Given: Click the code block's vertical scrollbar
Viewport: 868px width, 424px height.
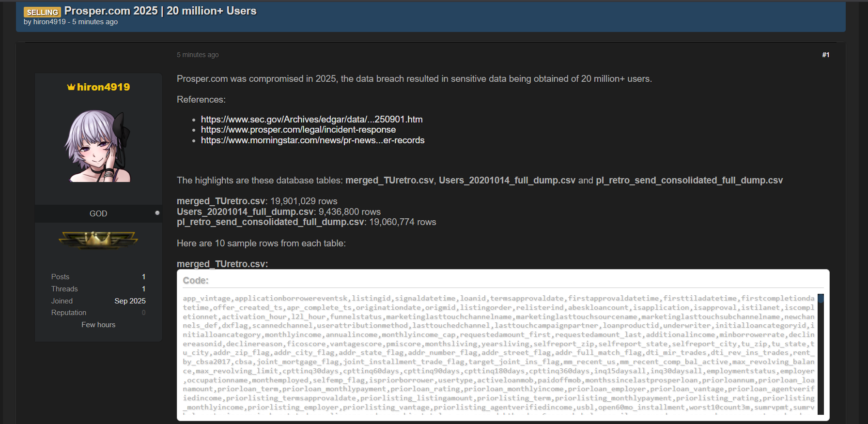Looking at the screenshot, I should [821, 353].
